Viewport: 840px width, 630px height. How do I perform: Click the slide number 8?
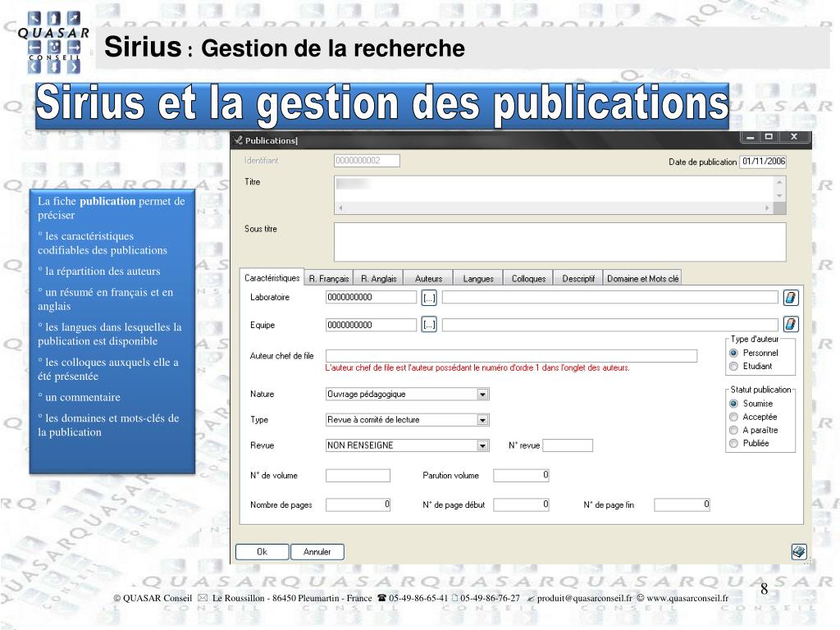tap(764, 589)
